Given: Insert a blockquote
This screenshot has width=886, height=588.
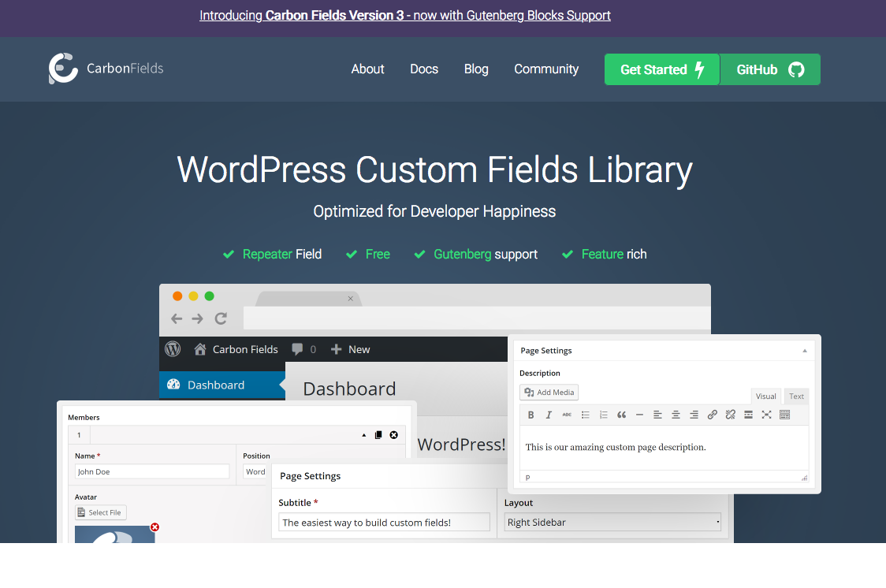Looking at the screenshot, I should point(622,415).
